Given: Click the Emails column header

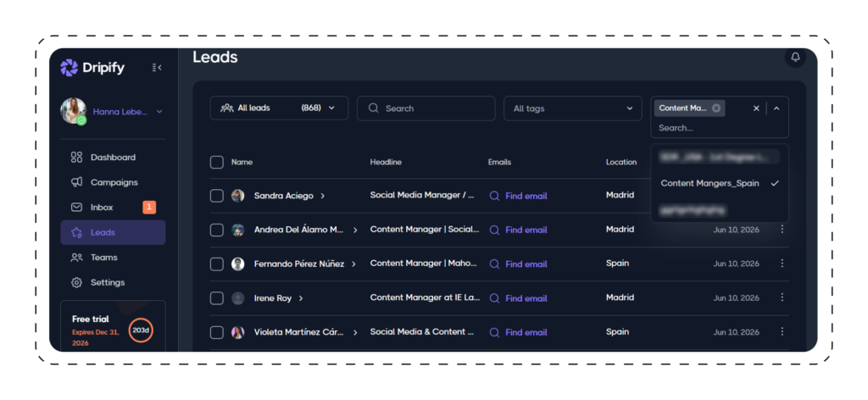Looking at the screenshot, I should tap(499, 162).
